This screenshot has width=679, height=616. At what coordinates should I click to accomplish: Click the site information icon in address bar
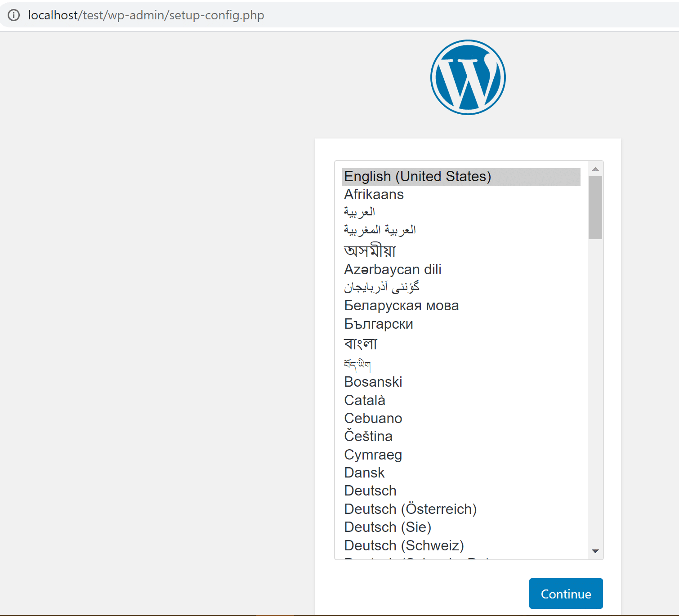(x=14, y=15)
